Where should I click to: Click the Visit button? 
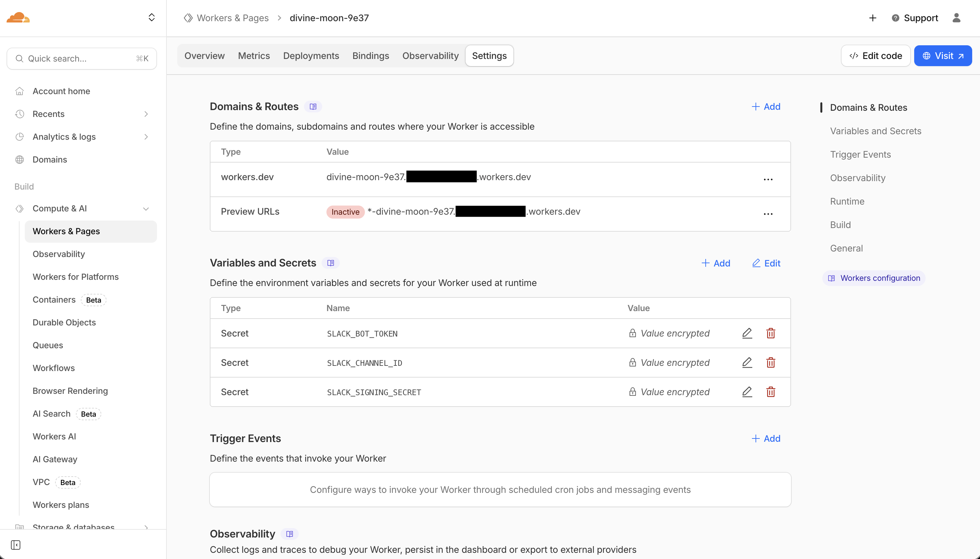[943, 56]
